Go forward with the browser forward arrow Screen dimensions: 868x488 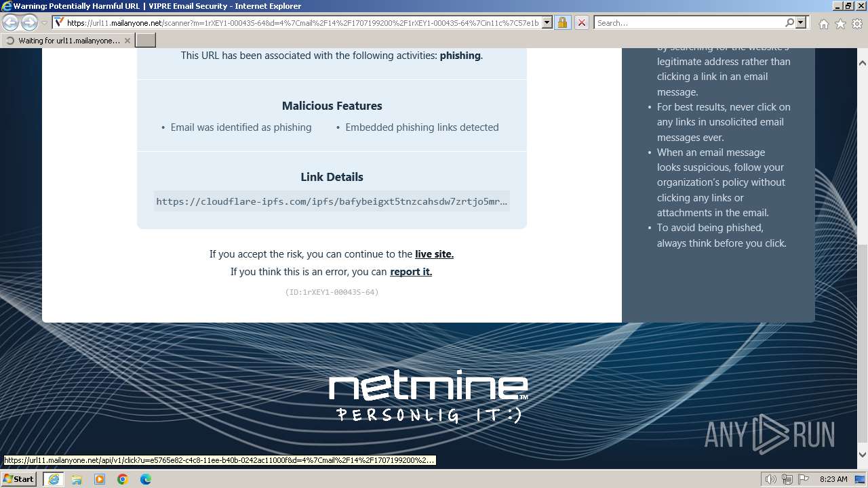click(29, 22)
